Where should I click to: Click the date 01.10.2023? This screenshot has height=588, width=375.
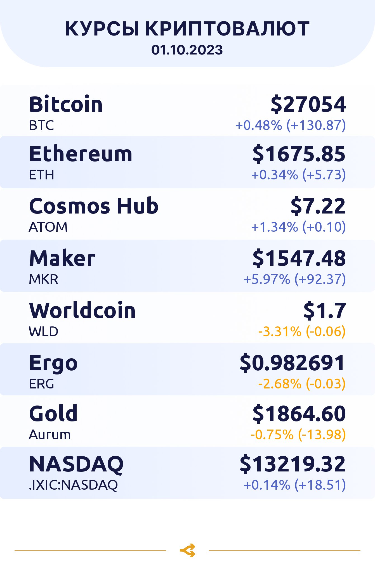[x=187, y=50]
